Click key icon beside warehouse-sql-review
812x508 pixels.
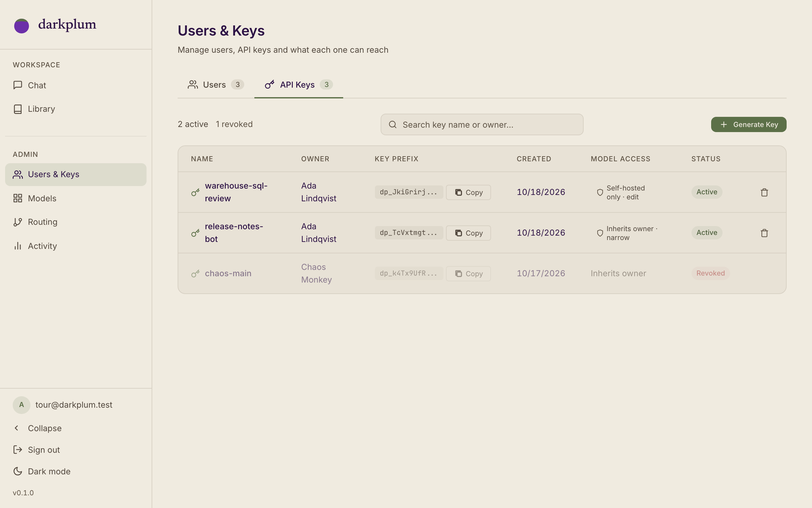tap(195, 192)
